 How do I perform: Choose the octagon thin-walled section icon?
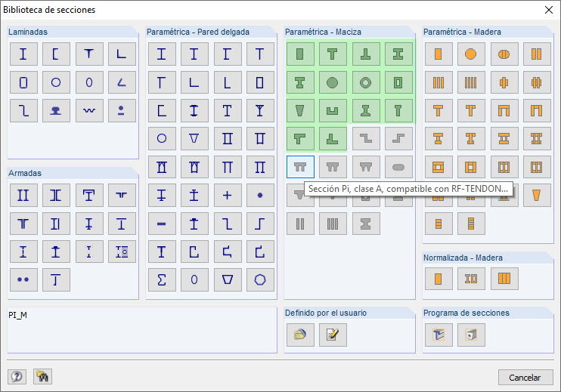260,279
